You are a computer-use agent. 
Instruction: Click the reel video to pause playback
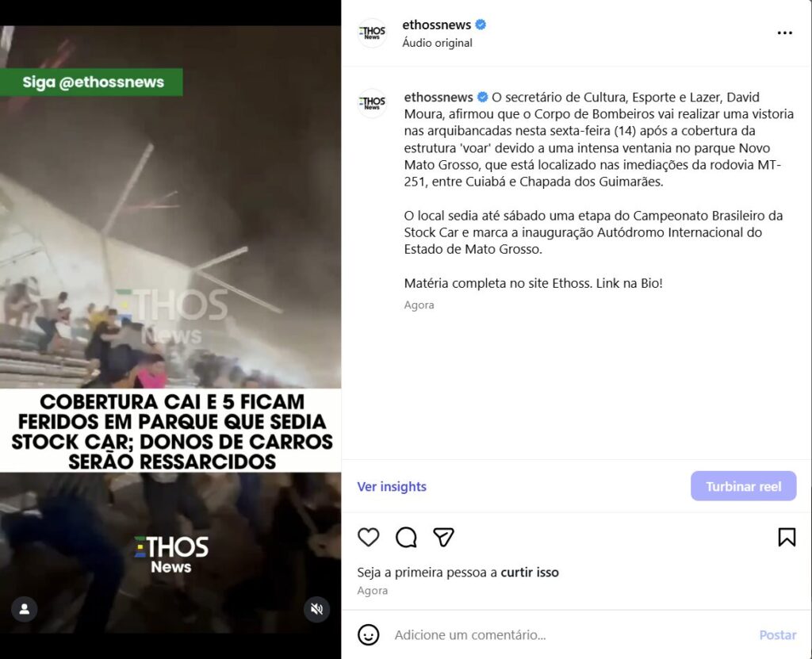170,329
